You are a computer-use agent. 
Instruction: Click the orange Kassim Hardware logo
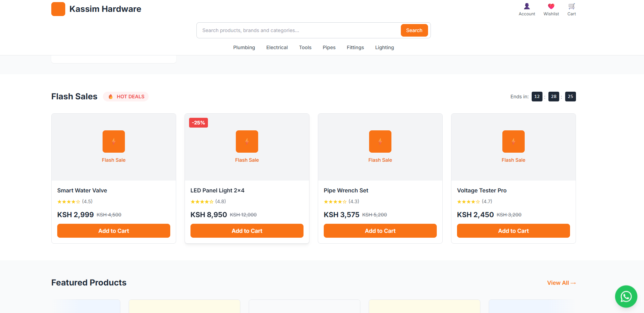point(58,9)
